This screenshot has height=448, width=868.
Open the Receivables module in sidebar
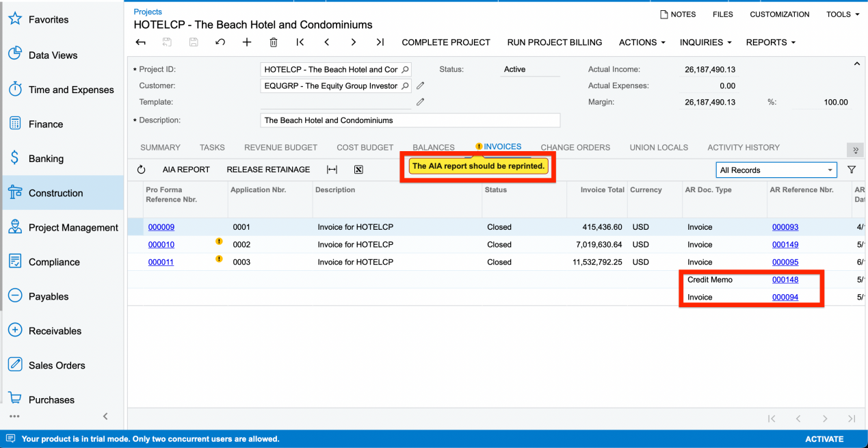(x=55, y=331)
